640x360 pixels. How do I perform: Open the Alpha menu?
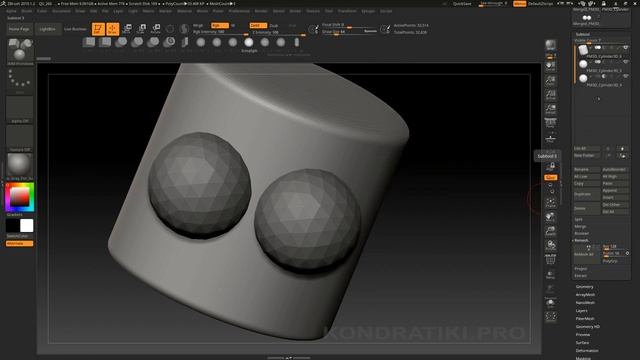[x=11, y=11]
